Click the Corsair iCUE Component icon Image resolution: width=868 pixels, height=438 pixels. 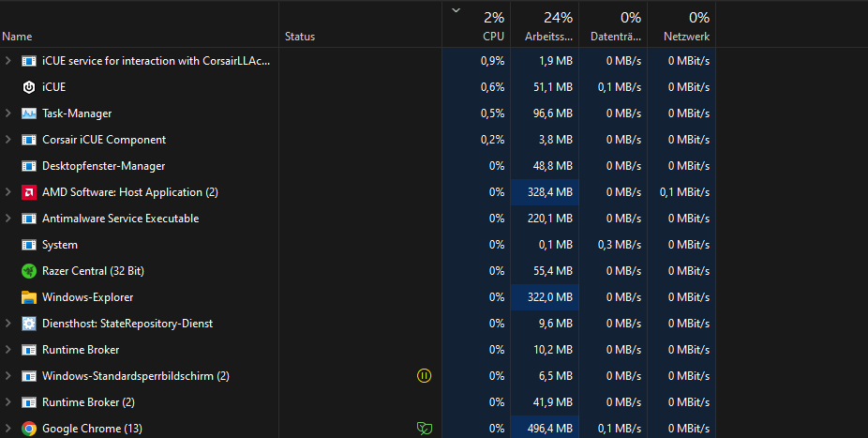(29, 140)
